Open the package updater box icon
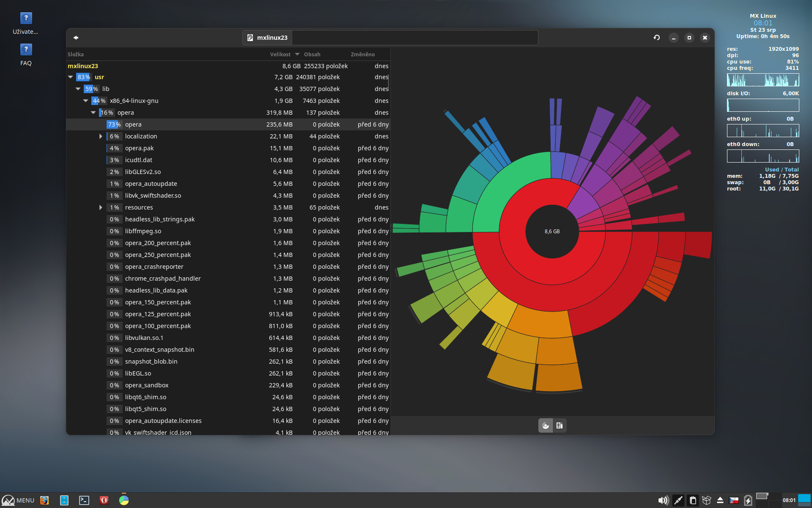Viewport: 812px width, 508px height. point(706,500)
